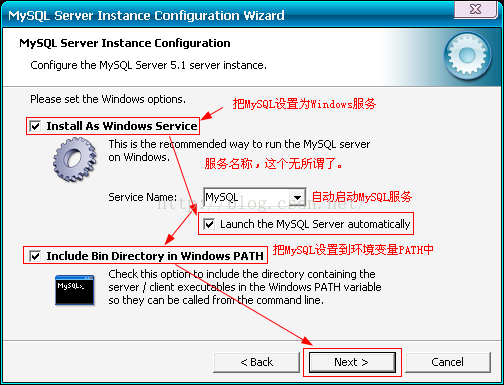Click the blue gear wizard logo icon

tap(467, 56)
